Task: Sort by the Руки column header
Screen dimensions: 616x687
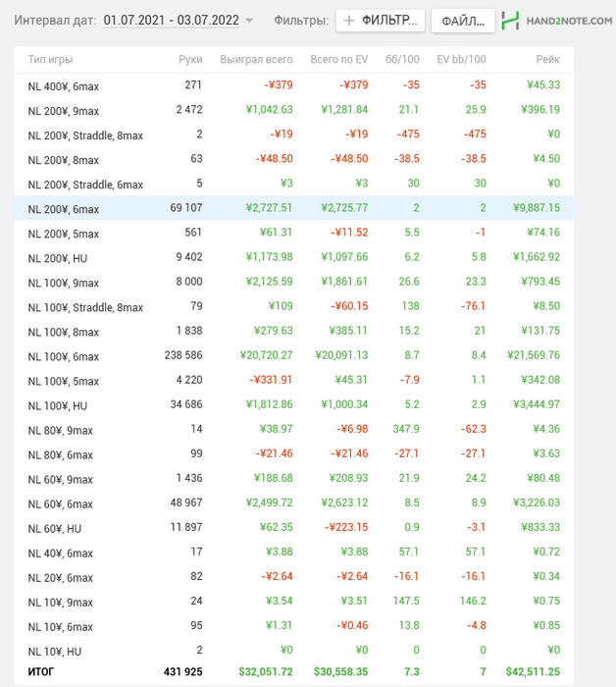Action: coord(190,60)
